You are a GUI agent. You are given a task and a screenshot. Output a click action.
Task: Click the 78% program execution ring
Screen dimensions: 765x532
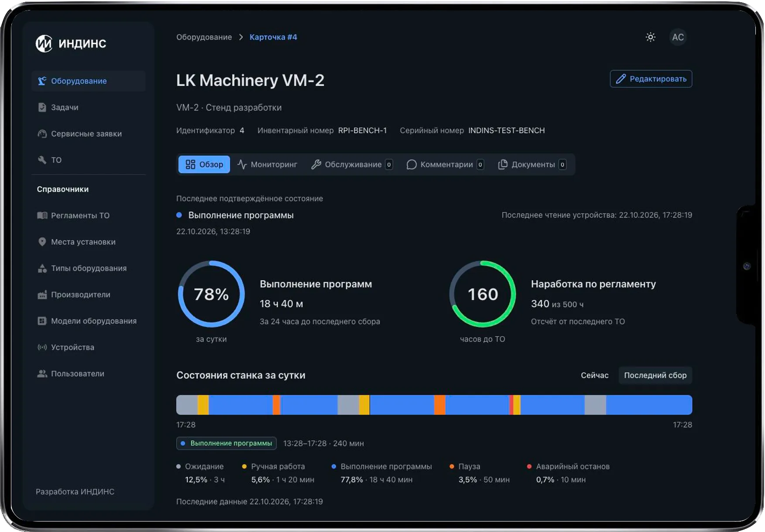click(x=211, y=294)
